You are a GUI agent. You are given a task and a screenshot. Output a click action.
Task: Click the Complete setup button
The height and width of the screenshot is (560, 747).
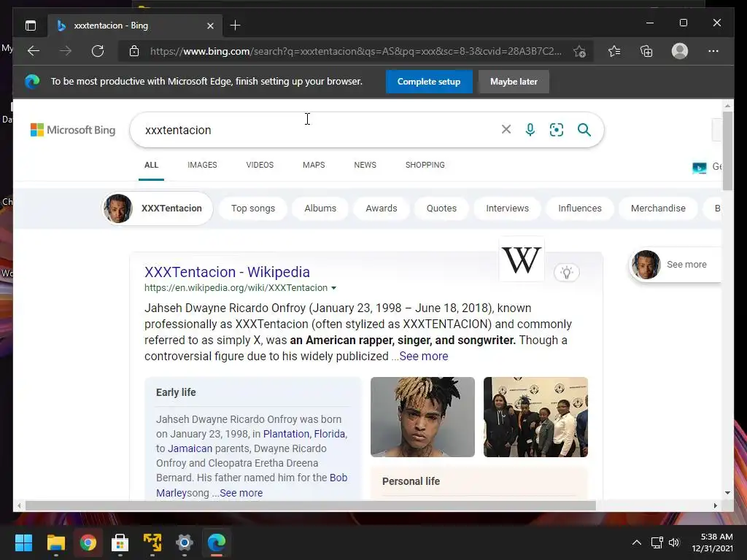429,82
